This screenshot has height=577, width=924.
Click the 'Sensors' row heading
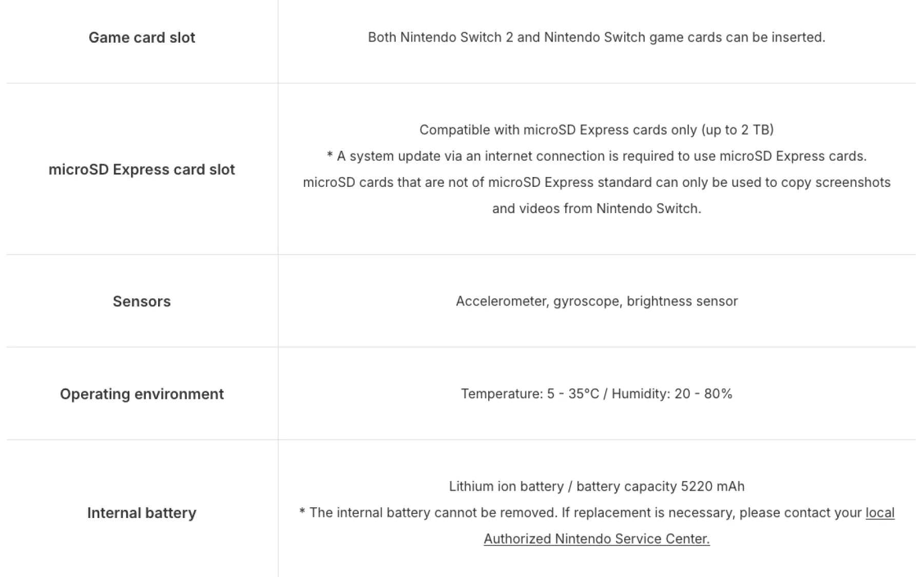[x=142, y=301]
